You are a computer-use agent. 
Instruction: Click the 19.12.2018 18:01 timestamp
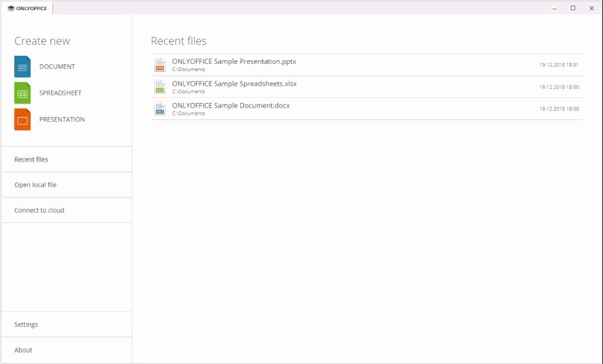click(x=559, y=64)
